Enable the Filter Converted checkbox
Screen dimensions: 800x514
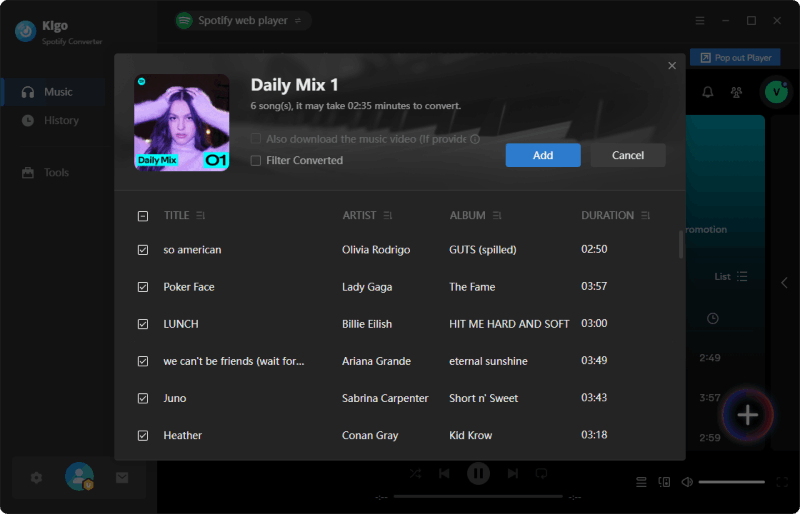pyautogui.click(x=256, y=160)
